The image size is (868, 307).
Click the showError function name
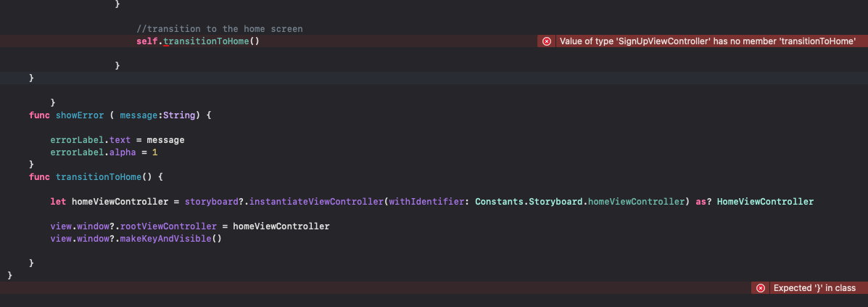[80, 115]
